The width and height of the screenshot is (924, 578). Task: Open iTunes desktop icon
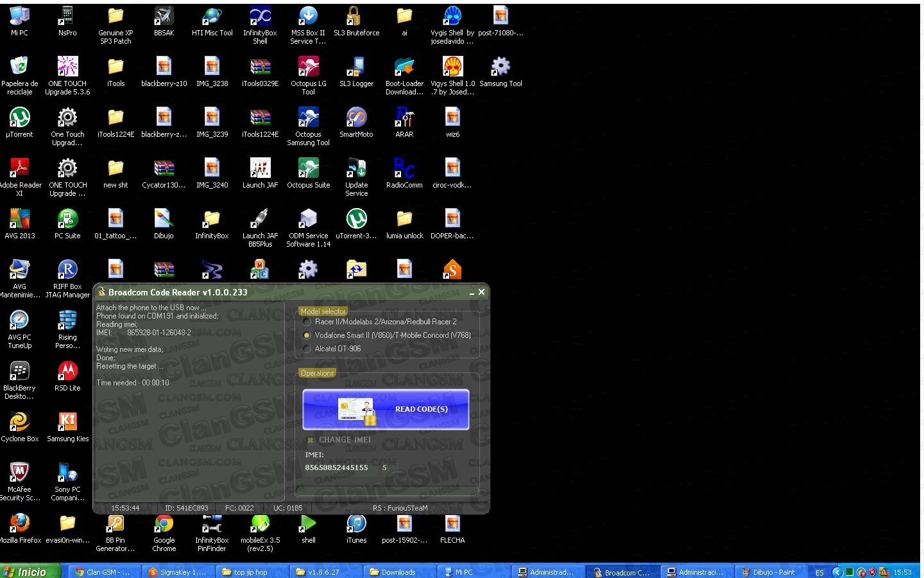pos(356,529)
